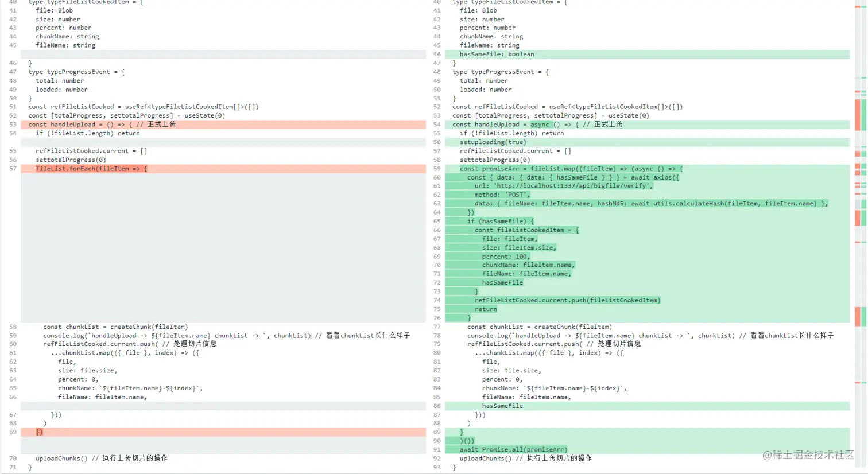Click the 'utils.calculateHash' data line
The width and height of the screenshot is (868, 474).
pos(647,204)
